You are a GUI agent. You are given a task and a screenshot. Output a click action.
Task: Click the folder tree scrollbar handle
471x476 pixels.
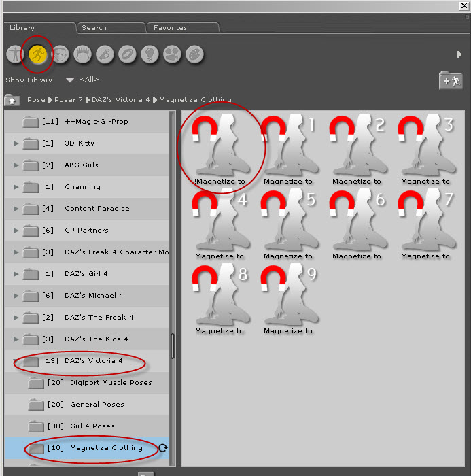(x=173, y=346)
